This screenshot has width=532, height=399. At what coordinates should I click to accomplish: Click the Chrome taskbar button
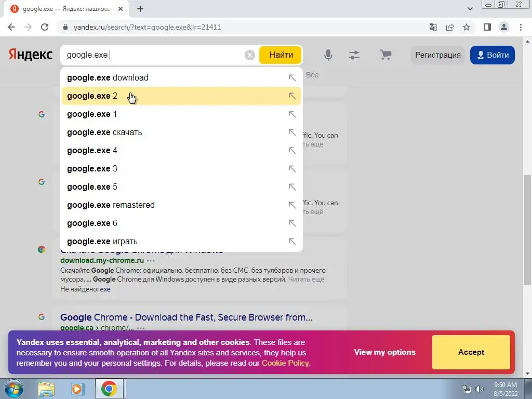(109, 389)
